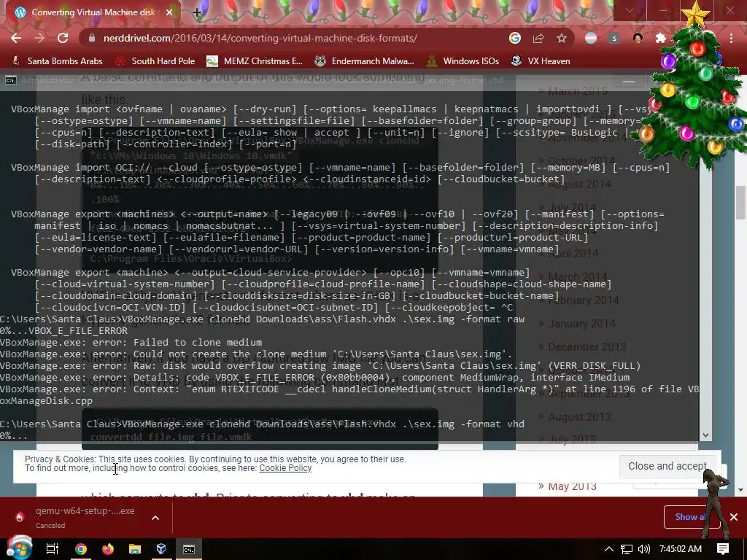Image resolution: width=747 pixels, height=560 pixels.
Task: Click the '-format raw' command line
Action: [x=262, y=319]
